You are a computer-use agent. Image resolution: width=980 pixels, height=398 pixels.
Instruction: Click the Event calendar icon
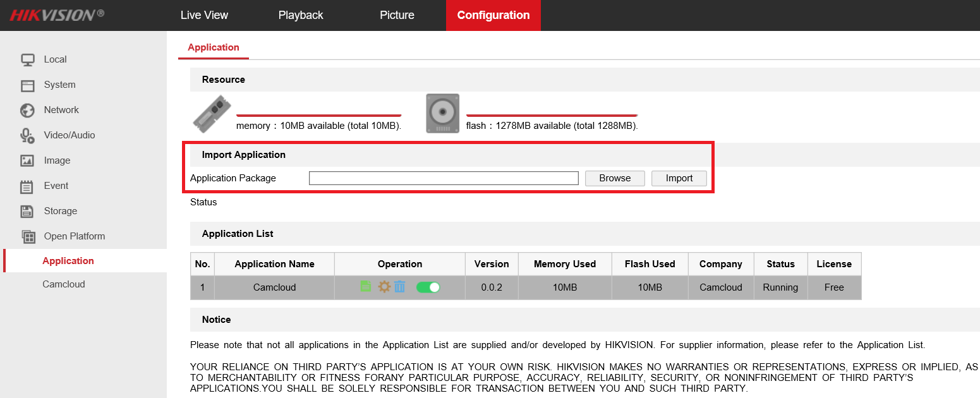tap(27, 186)
